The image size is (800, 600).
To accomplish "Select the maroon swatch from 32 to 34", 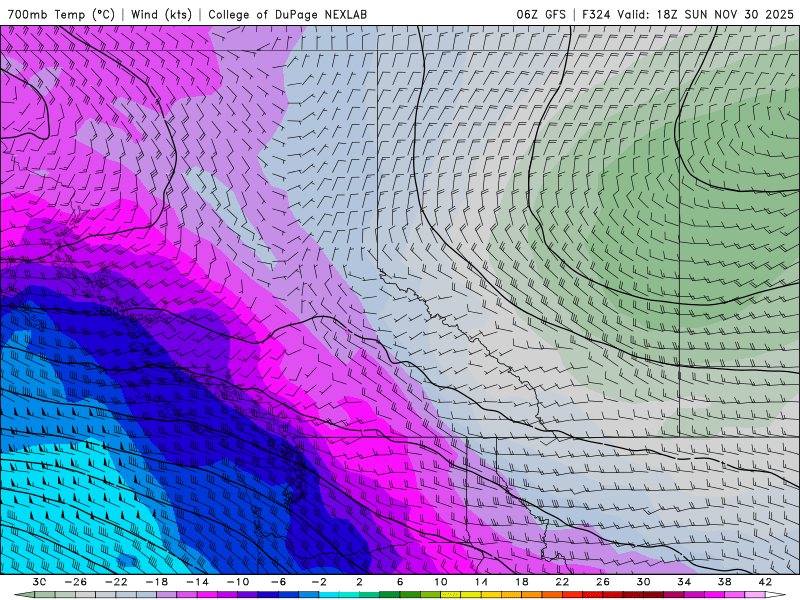I will coord(673,595).
